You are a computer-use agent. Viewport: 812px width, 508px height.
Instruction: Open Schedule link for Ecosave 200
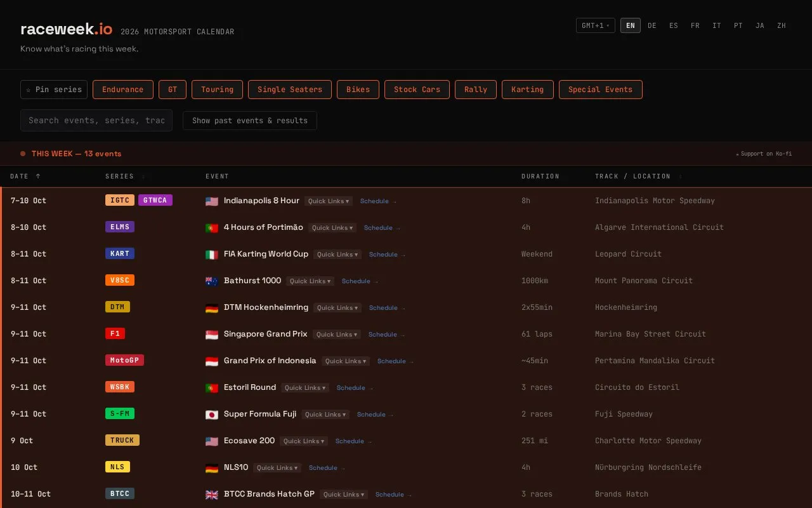click(x=353, y=441)
